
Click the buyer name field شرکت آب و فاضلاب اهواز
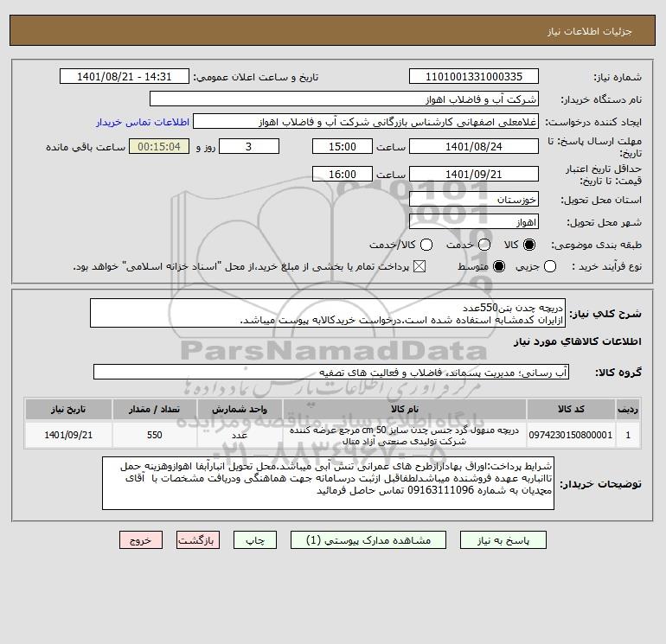pos(344,99)
